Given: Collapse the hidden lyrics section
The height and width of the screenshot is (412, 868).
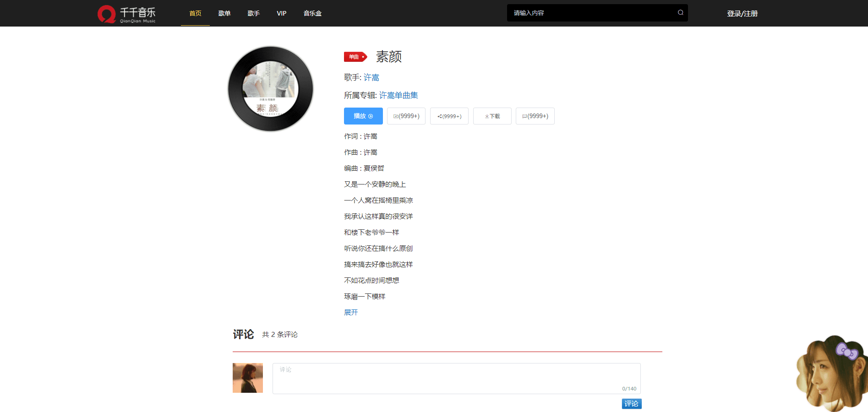Looking at the screenshot, I should 350,312.
